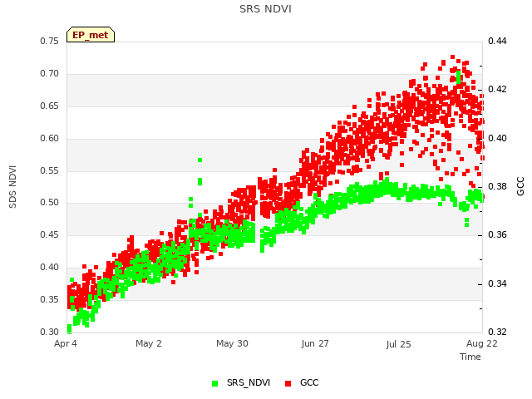Click the May 2 x-axis label

(149, 343)
